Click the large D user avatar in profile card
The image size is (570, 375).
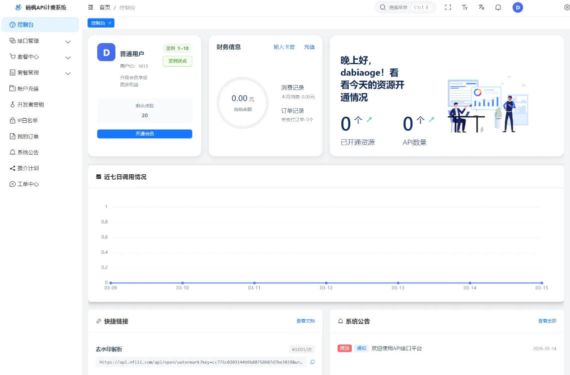[106, 52]
